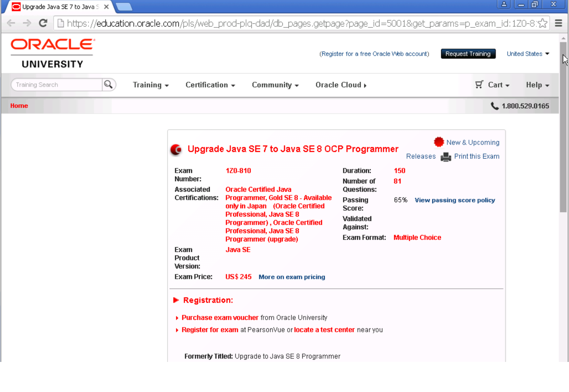Open the Community dropdown menu
The image size is (569, 392).
[275, 85]
